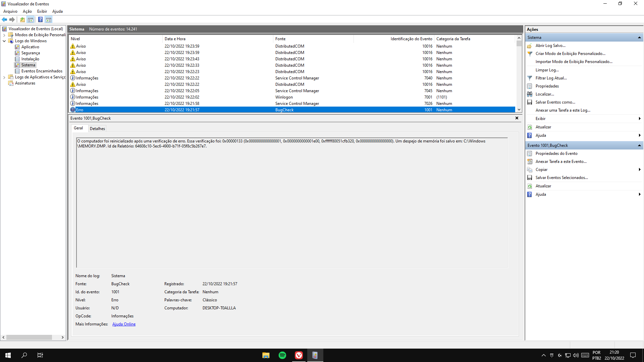Click the Ajuda icon under Sistema actions
644x362 pixels.
tap(530, 135)
